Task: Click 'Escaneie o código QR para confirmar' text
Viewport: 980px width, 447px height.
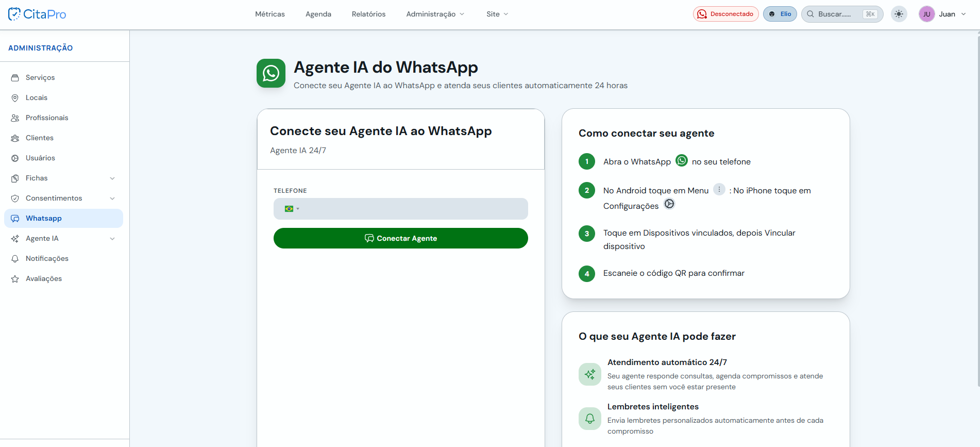Action: 674,273
